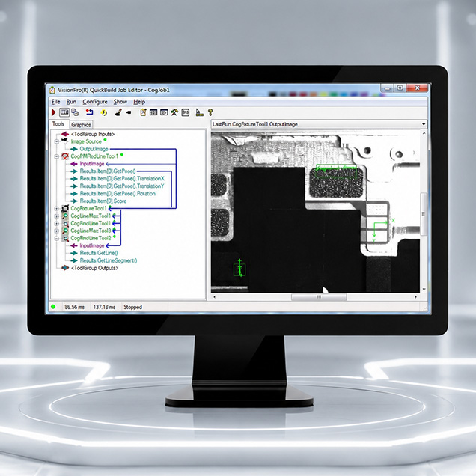Open the Configure menu
476x476 pixels.
click(x=95, y=102)
